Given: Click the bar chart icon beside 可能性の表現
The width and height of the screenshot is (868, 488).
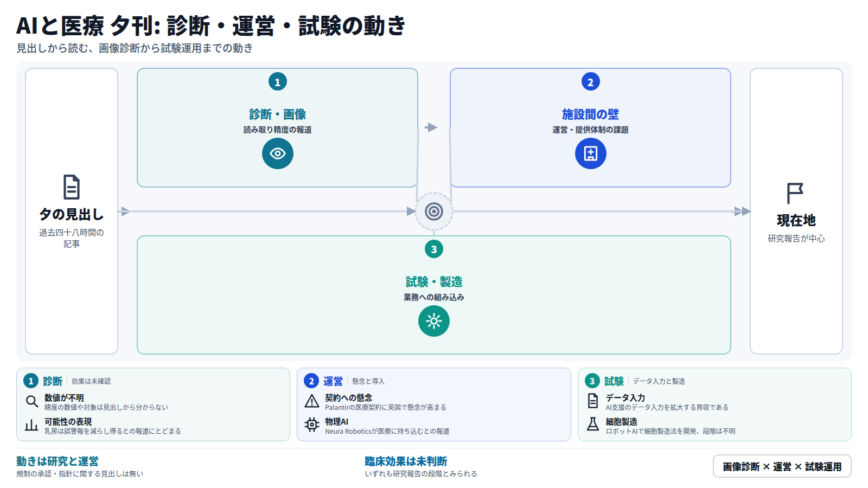Looking at the screenshot, I should pos(32,426).
